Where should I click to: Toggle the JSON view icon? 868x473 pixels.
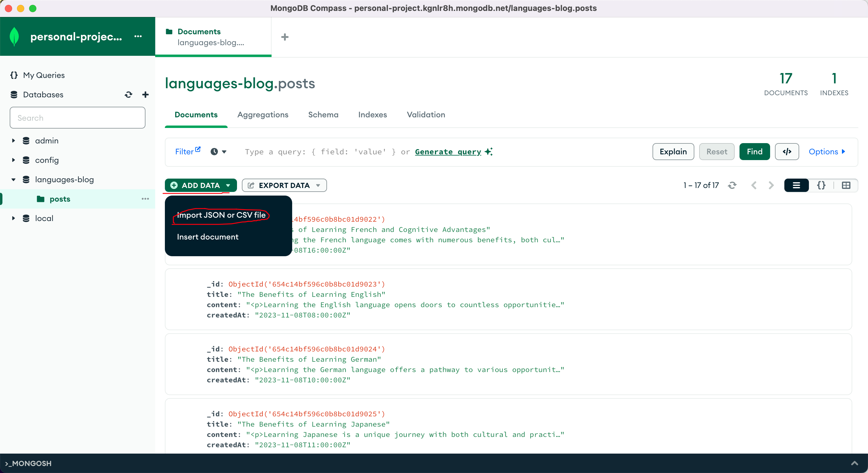[821, 185]
